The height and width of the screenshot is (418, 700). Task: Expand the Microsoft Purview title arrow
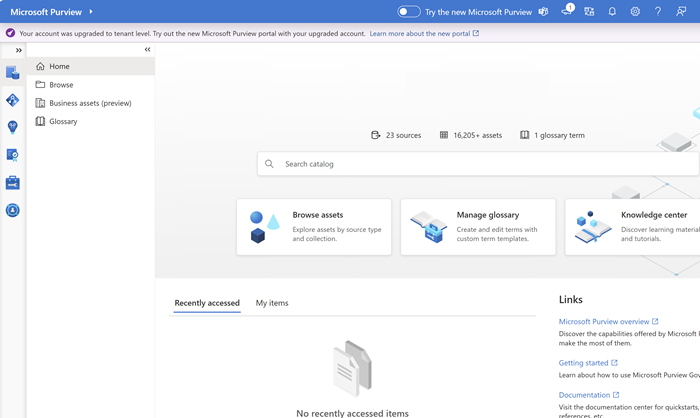pyautogui.click(x=91, y=12)
